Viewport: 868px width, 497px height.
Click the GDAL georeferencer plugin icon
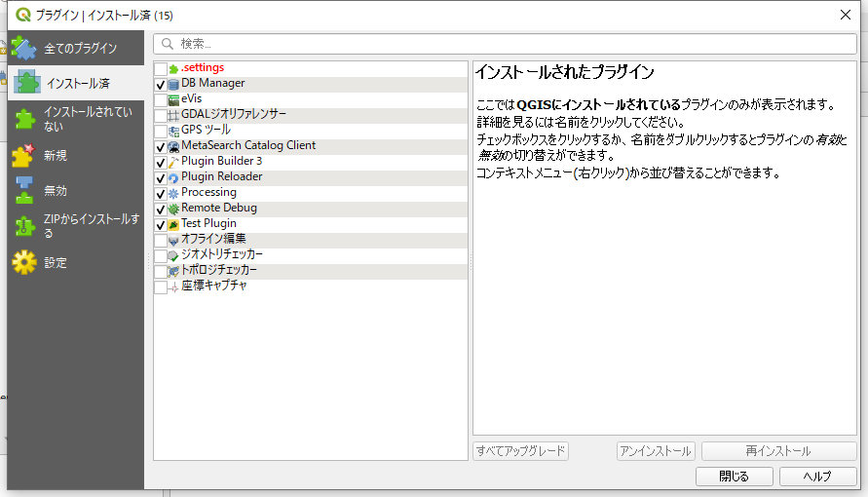point(173,115)
